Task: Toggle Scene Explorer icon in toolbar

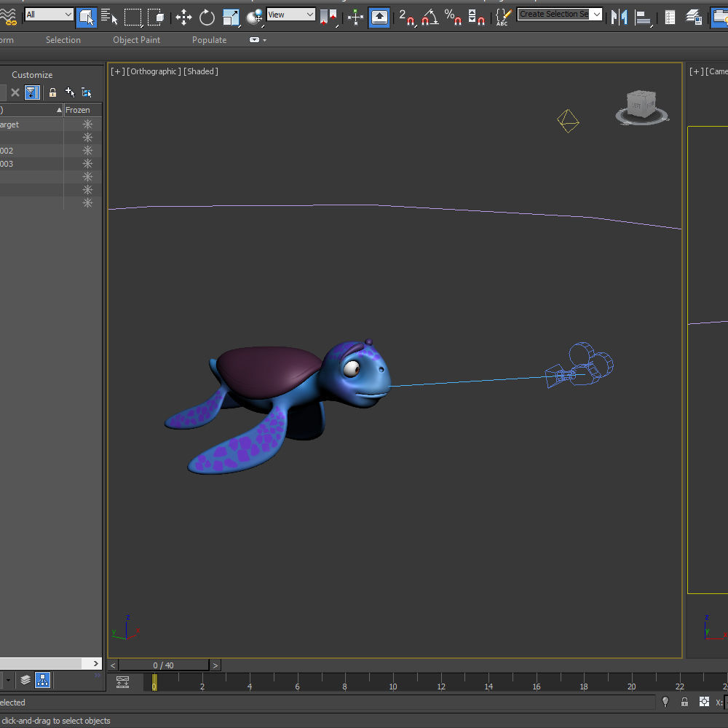Action: pos(670,17)
